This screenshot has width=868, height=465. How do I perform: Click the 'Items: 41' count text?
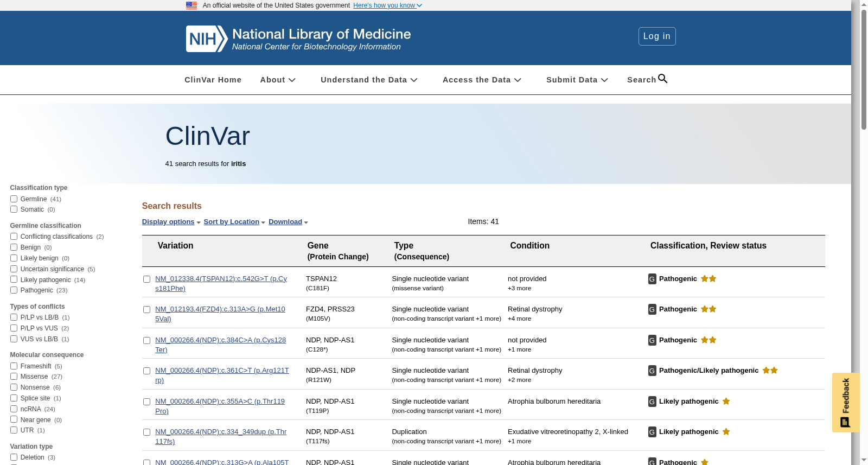pyautogui.click(x=483, y=221)
